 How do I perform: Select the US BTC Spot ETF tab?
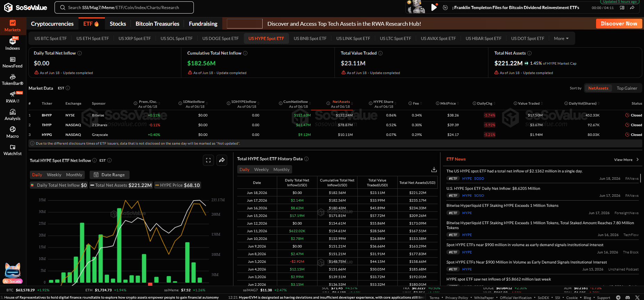50,39
